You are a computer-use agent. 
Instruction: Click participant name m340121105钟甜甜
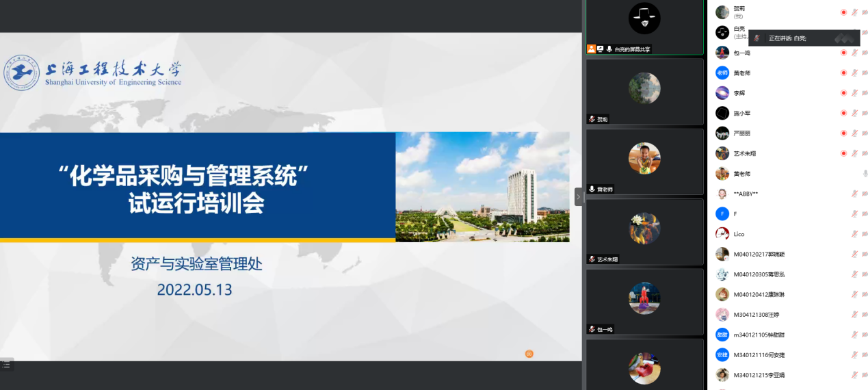[x=759, y=335]
